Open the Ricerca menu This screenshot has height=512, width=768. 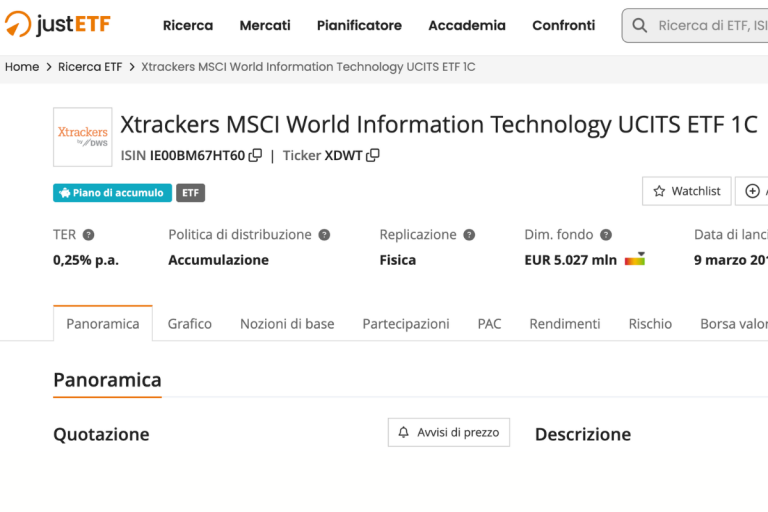(x=188, y=25)
